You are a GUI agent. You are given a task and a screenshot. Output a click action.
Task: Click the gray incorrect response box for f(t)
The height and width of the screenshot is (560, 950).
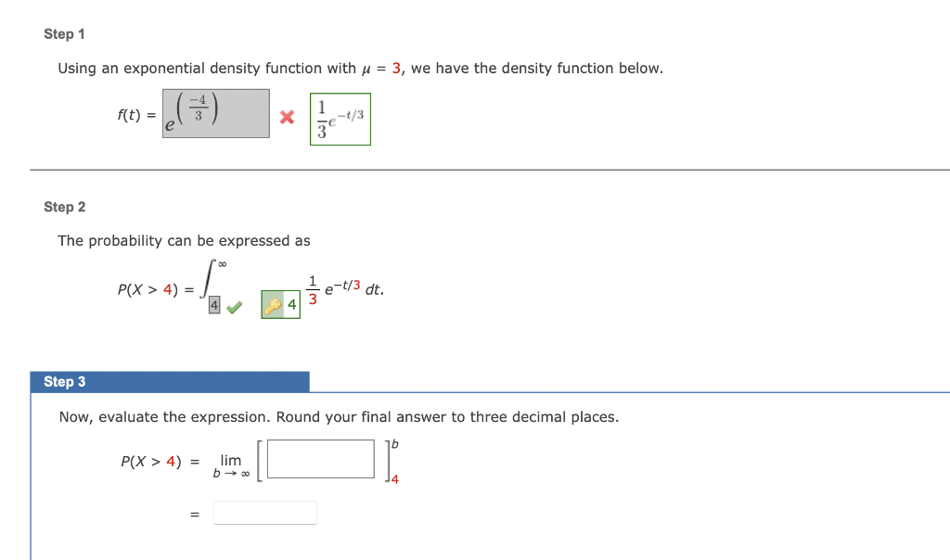pyautogui.click(x=215, y=112)
